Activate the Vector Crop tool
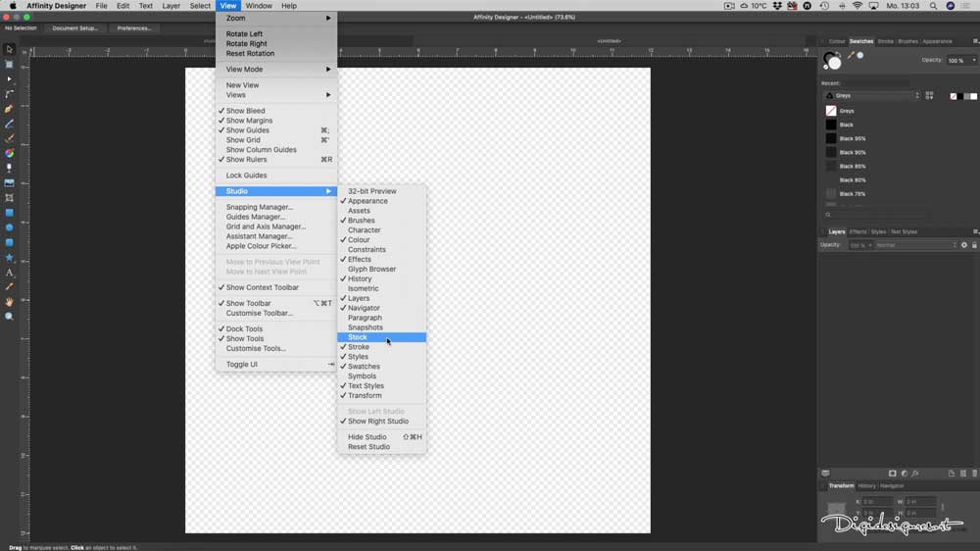The height and width of the screenshot is (551, 980). click(x=10, y=198)
